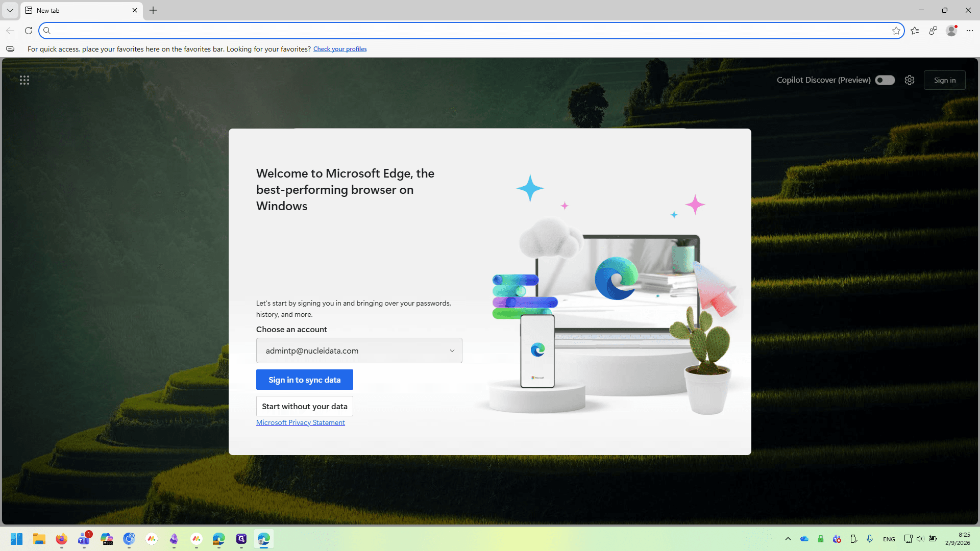Click Sign in button on new tab page
The height and width of the screenshot is (551, 980).
click(x=945, y=80)
